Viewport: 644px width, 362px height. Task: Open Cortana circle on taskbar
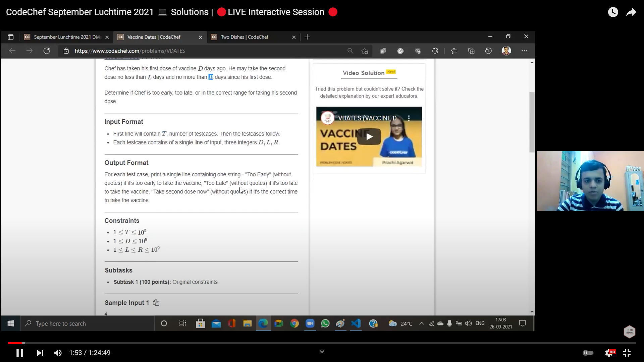(164, 323)
